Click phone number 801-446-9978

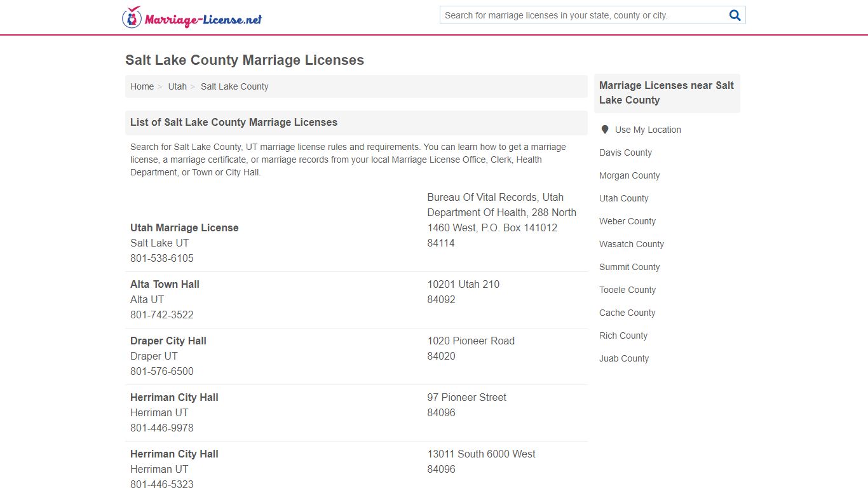click(162, 428)
